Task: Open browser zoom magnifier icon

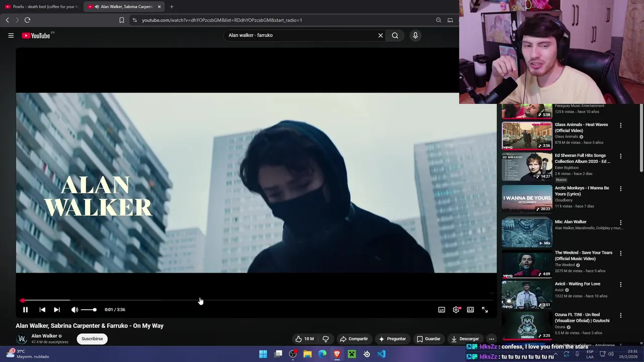Action: pos(438,20)
